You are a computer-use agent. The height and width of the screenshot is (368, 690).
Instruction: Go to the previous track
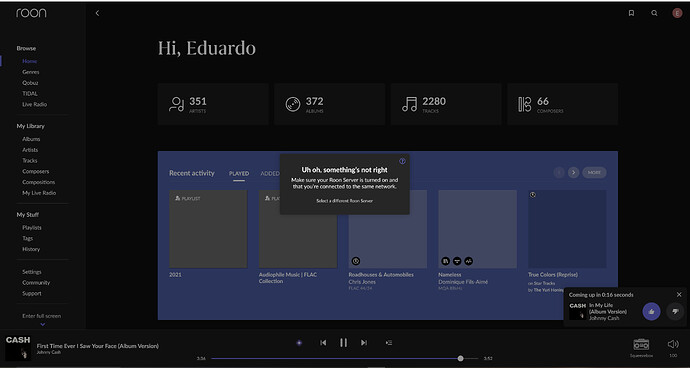[323, 342]
